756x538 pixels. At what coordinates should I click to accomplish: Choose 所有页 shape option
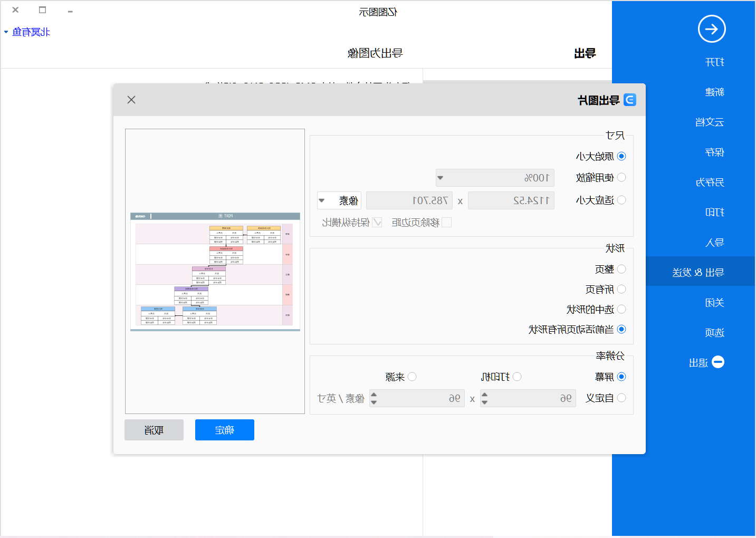(621, 289)
